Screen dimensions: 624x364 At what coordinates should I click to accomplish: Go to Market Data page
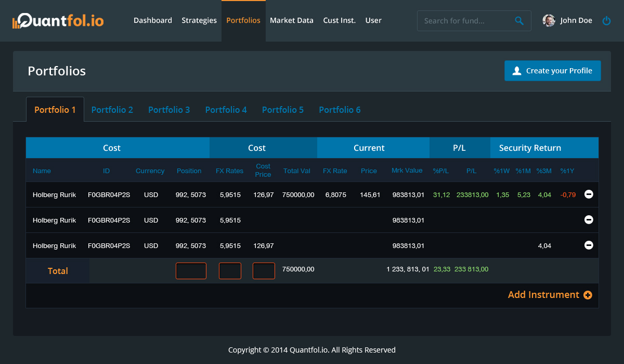click(x=291, y=21)
